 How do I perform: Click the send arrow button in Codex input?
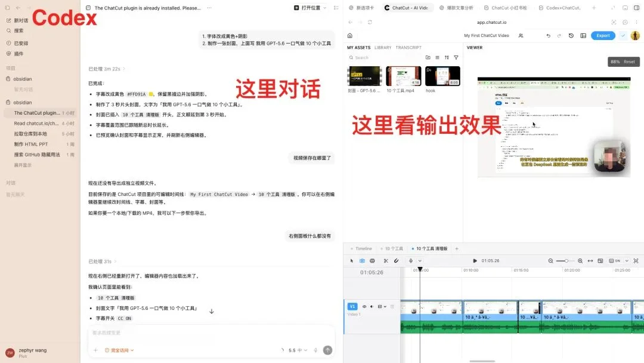pyautogui.click(x=327, y=350)
